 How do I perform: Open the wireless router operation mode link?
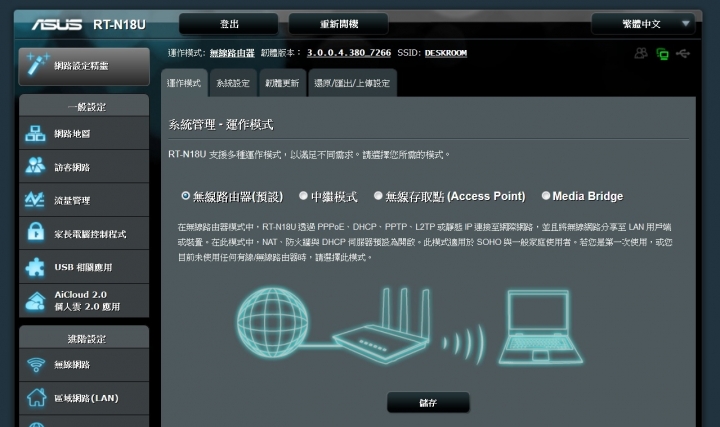tap(232, 53)
